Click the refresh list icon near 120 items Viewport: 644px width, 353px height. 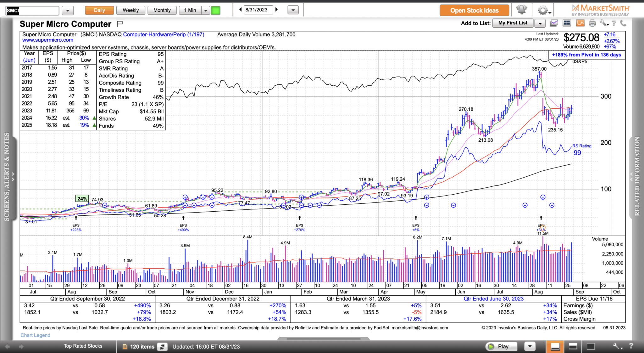click(162, 347)
